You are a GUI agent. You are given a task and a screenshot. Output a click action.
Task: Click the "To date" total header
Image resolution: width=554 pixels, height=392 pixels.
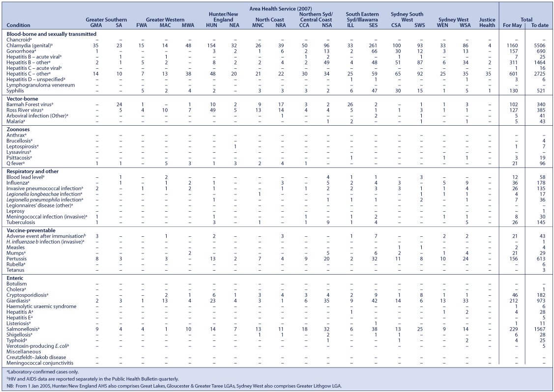540,26
